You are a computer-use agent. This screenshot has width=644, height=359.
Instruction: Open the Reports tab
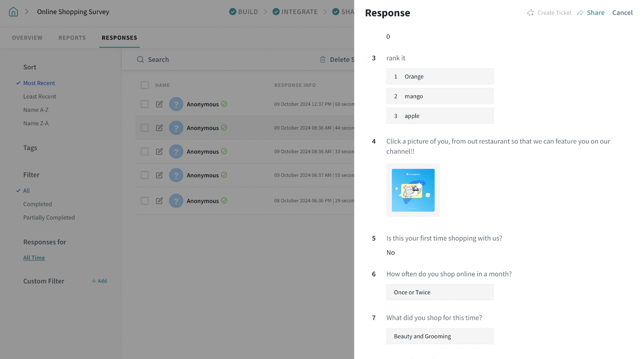pyautogui.click(x=72, y=38)
